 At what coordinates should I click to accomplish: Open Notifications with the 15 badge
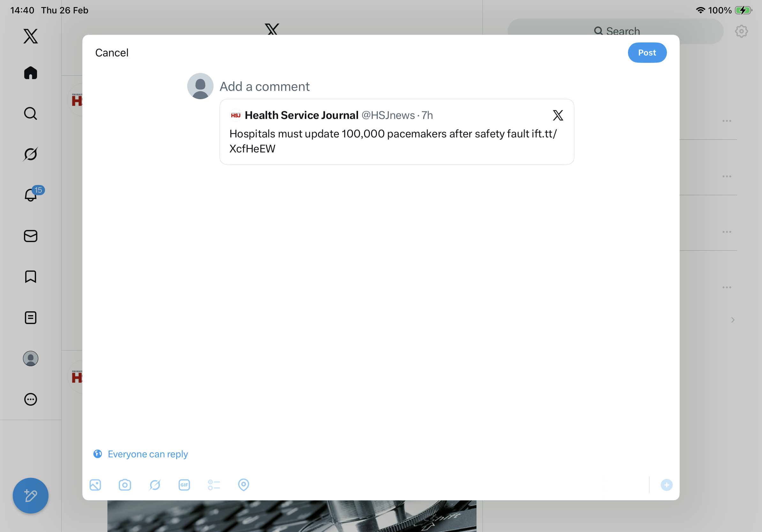[x=31, y=195]
